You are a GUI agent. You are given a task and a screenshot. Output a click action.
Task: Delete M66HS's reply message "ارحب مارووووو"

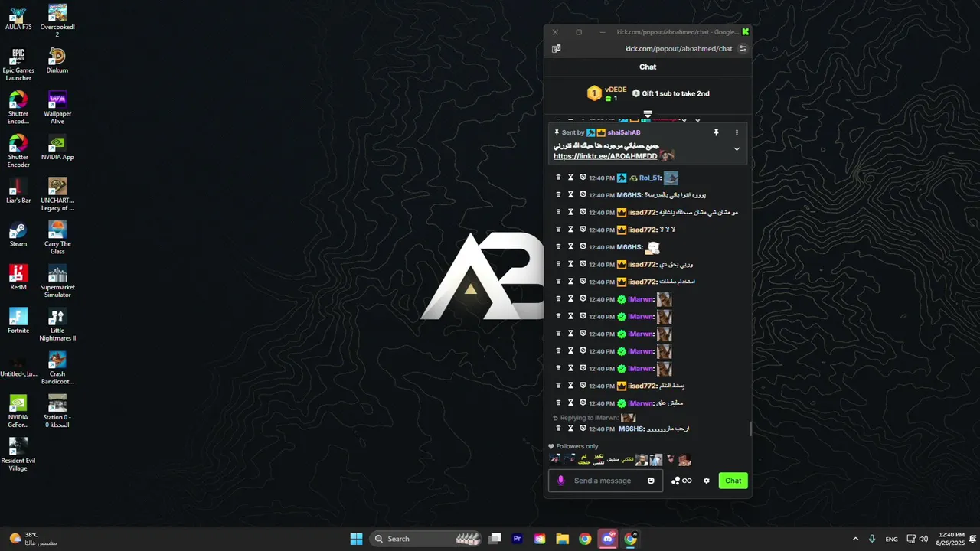click(558, 429)
